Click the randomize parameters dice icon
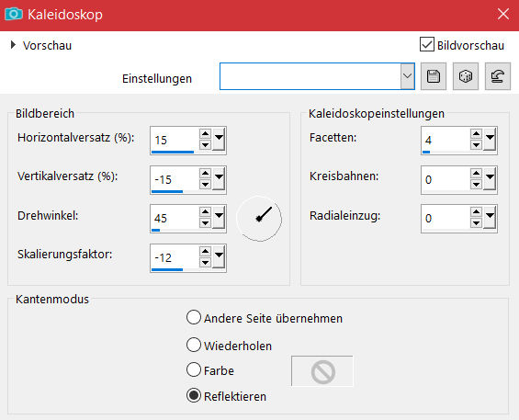Image resolution: width=519 pixels, height=420 pixels. point(466,76)
